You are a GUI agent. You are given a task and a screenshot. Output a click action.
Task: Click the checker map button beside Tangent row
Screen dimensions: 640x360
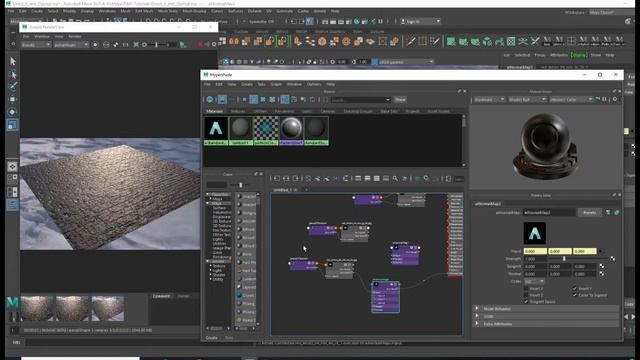602,267
